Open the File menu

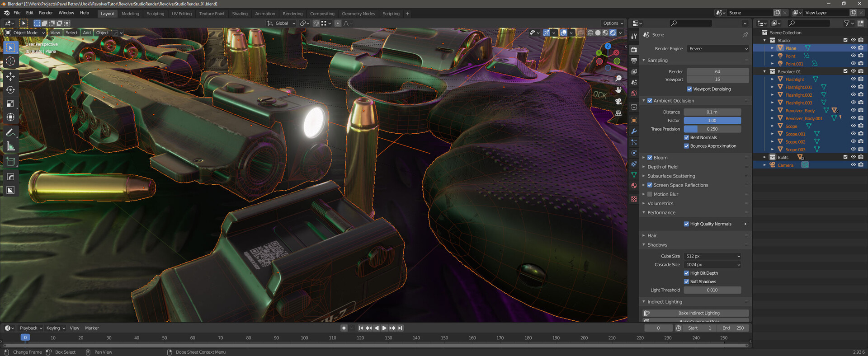point(17,13)
